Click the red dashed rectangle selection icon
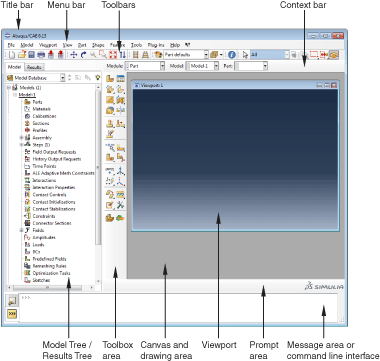 [x=314, y=55]
